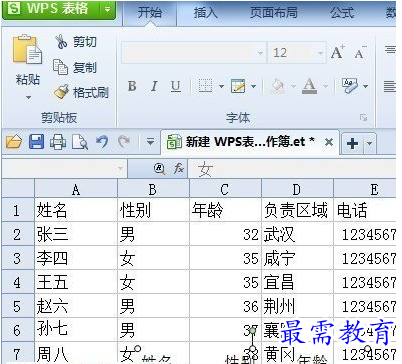
Task: Cut selection with the scissors icon
Action: [61, 42]
